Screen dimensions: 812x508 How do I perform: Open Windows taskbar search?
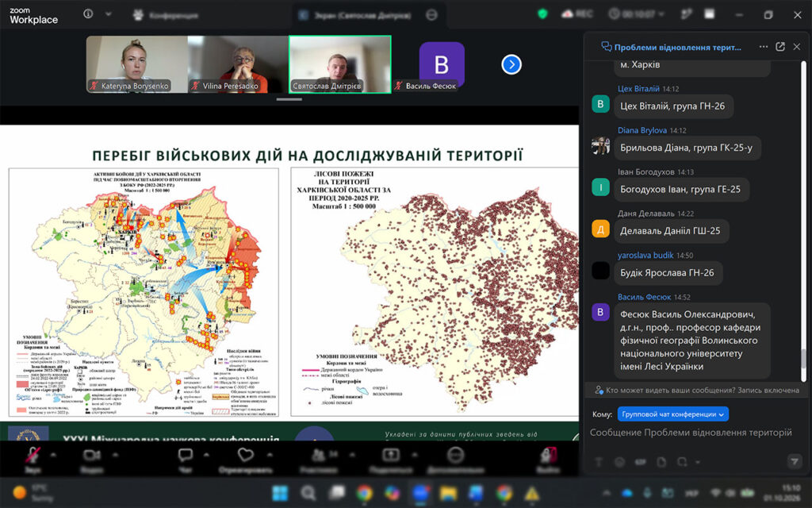tap(308, 492)
